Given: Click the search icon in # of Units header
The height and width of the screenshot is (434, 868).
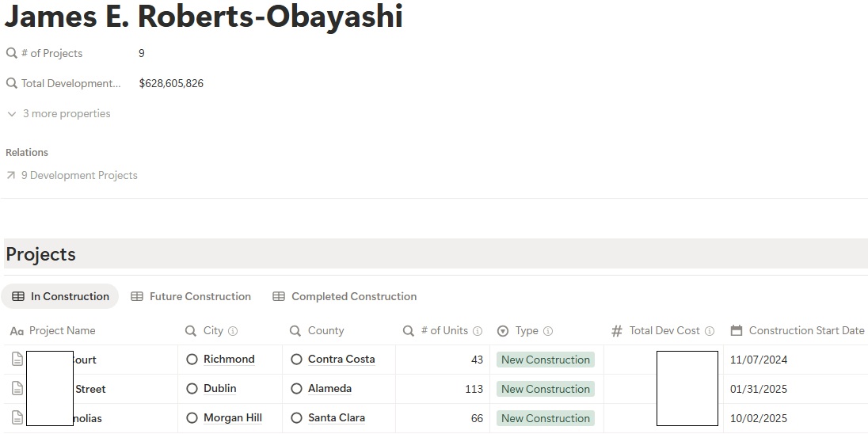Looking at the screenshot, I should tap(409, 331).
